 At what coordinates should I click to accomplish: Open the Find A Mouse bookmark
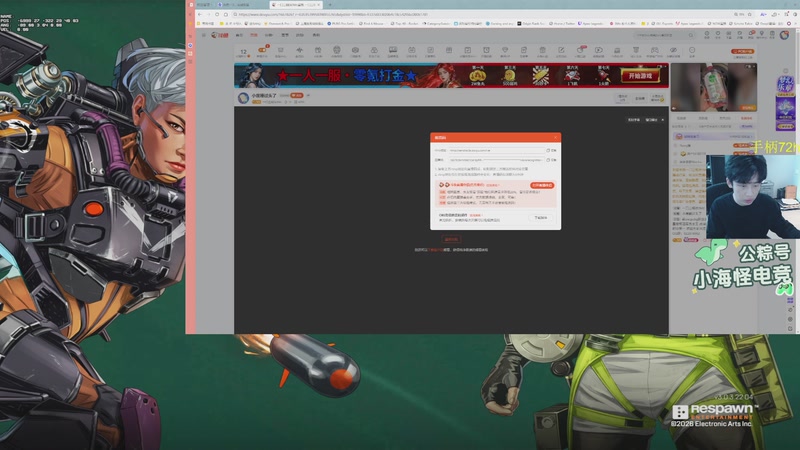click(373, 23)
